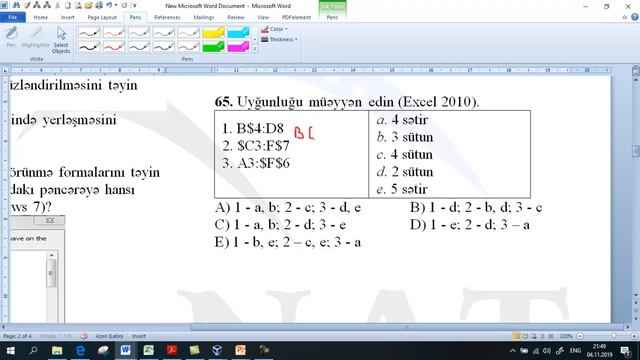Choose the magenta highlighter swatch
This screenshot has height=360, width=640.
tap(238, 47)
